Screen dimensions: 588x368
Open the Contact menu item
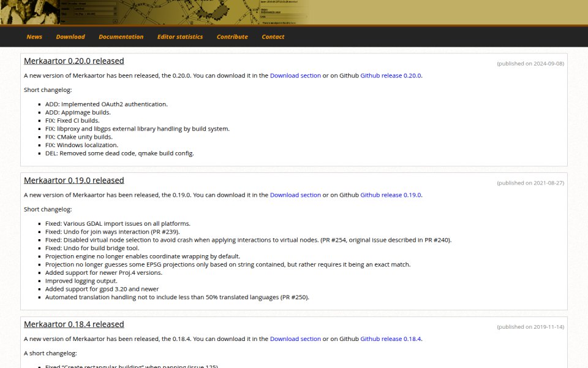(x=273, y=37)
